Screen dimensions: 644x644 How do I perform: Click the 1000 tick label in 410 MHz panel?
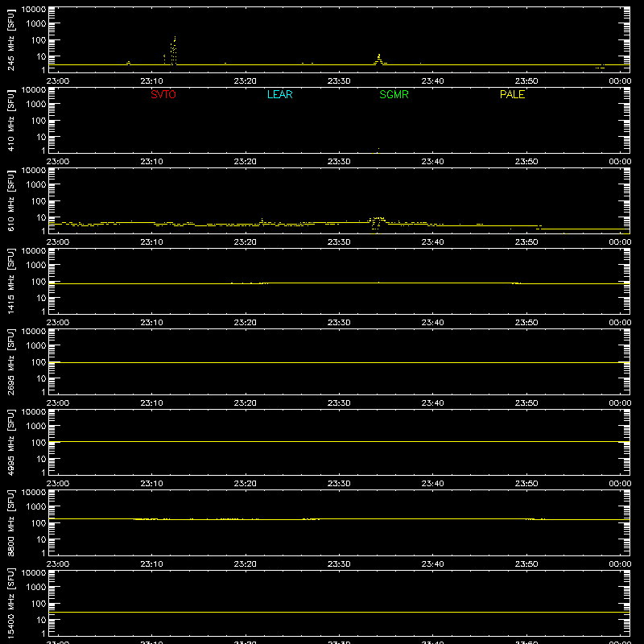(x=36, y=105)
